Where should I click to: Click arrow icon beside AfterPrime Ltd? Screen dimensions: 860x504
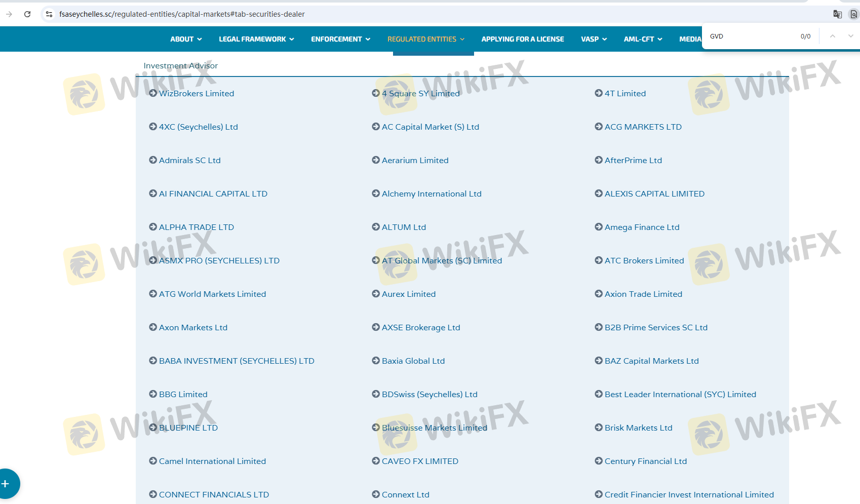tap(599, 160)
